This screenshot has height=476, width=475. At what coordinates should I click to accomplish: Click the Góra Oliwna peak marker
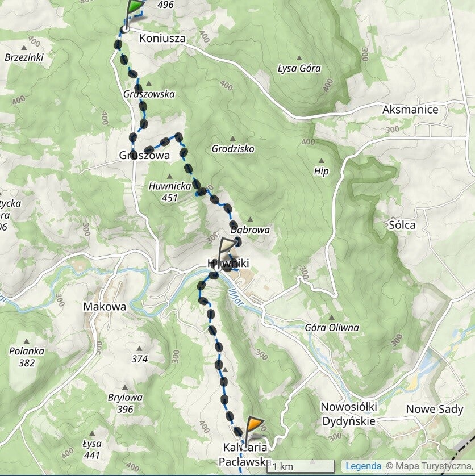coord(332,318)
